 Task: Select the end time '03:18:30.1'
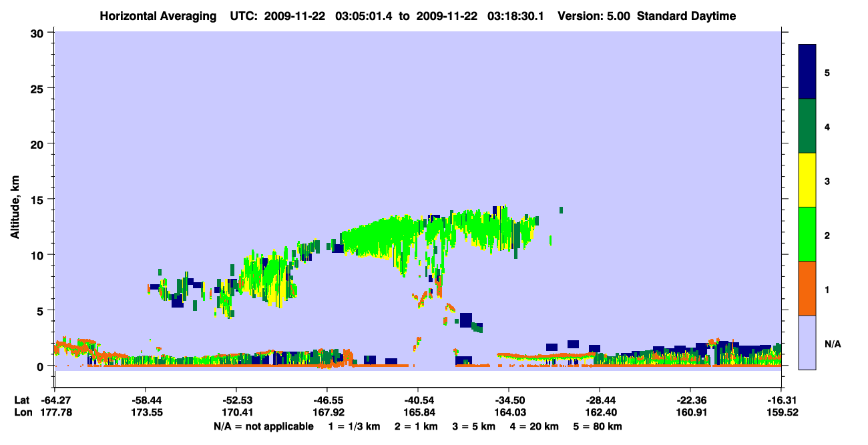515,16
